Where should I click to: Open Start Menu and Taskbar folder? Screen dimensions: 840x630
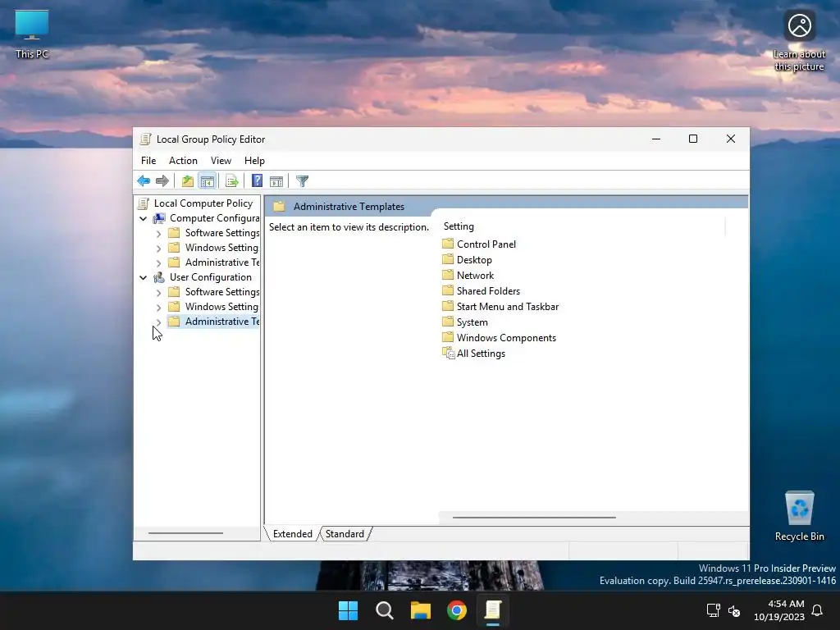500,306
